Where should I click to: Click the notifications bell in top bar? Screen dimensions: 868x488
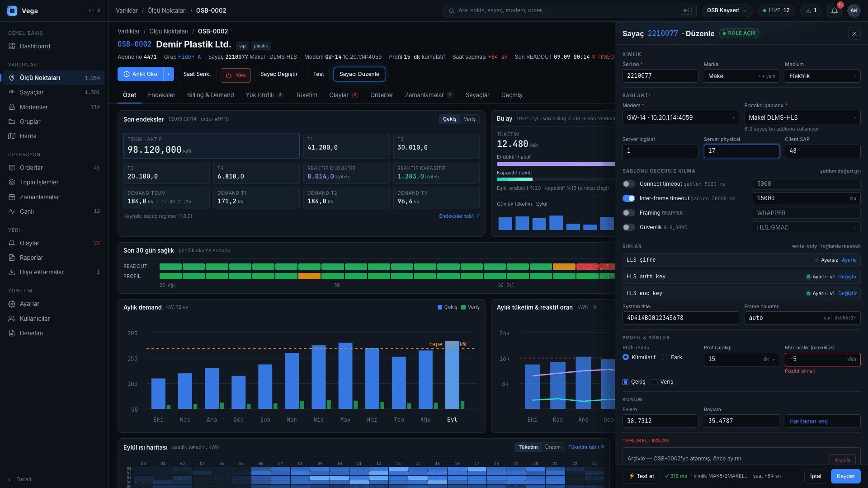tap(835, 10)
